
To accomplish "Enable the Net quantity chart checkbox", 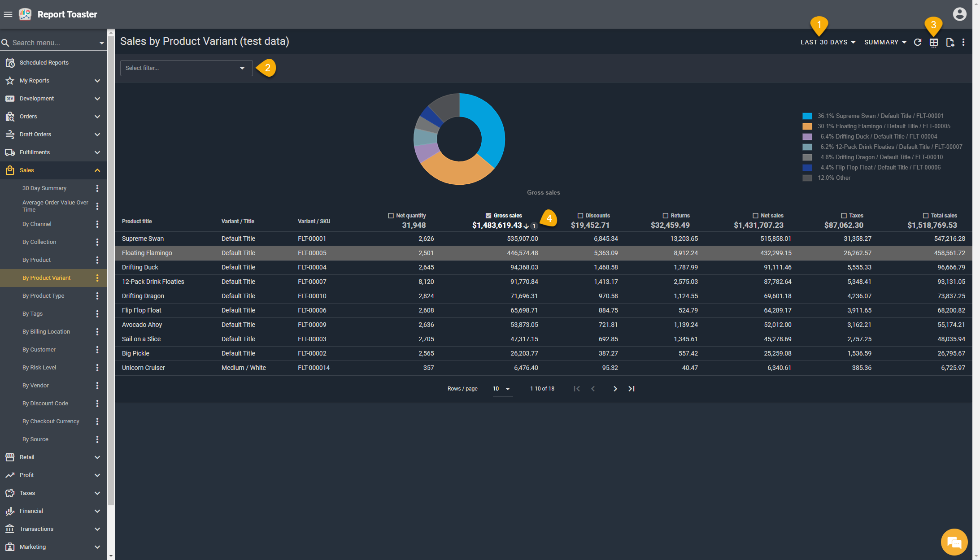I will [391, 216].
